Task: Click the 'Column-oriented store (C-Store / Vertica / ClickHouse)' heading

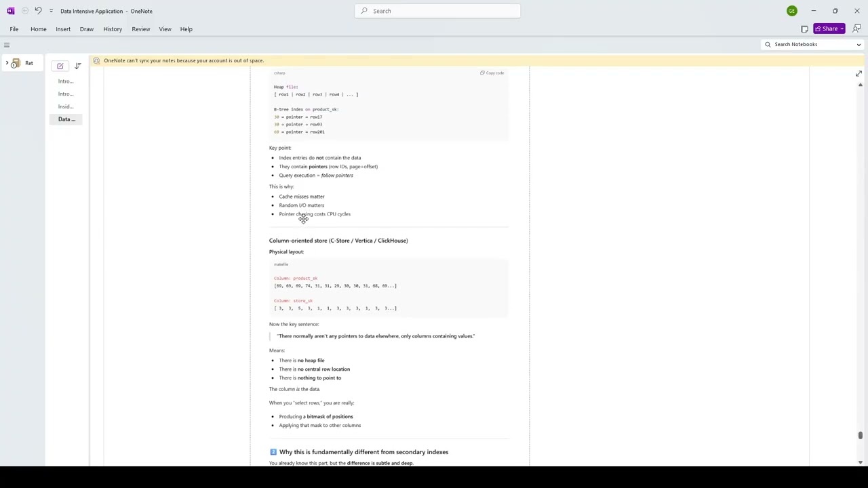Action: [x=338, y=241]
